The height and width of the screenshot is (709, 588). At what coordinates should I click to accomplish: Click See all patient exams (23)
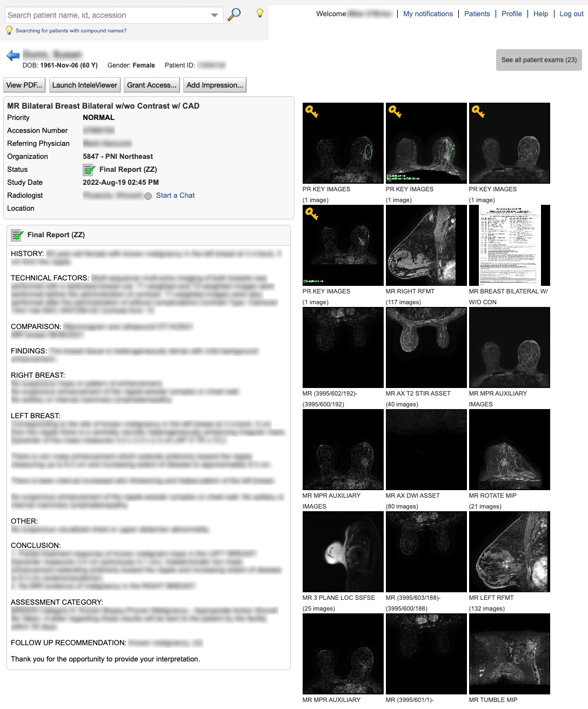coord(538,60)
